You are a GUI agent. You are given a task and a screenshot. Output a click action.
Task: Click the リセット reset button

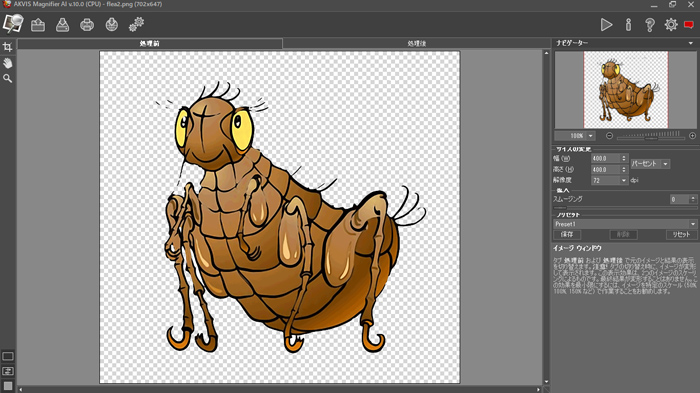point(681,234)
